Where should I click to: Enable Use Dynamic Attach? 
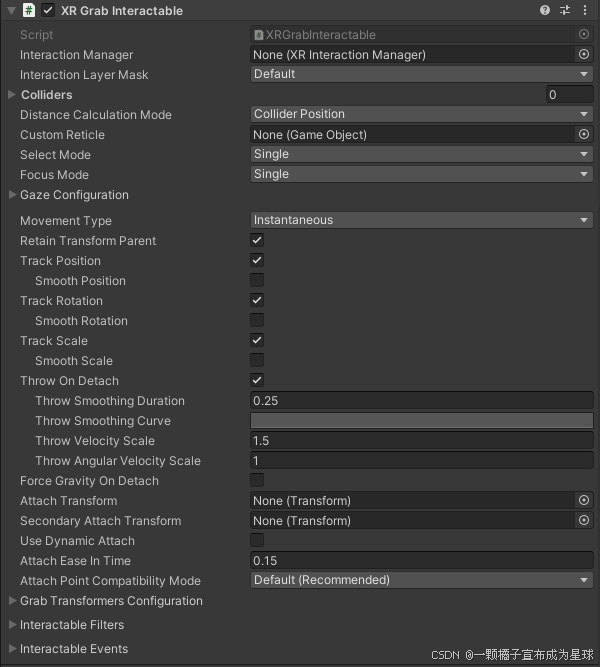click(x=257, y=540)
